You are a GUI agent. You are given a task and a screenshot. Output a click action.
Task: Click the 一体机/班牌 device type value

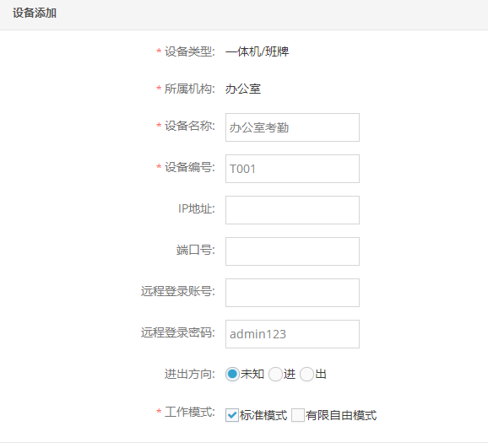pyautogui.click(x=257, y=51)
